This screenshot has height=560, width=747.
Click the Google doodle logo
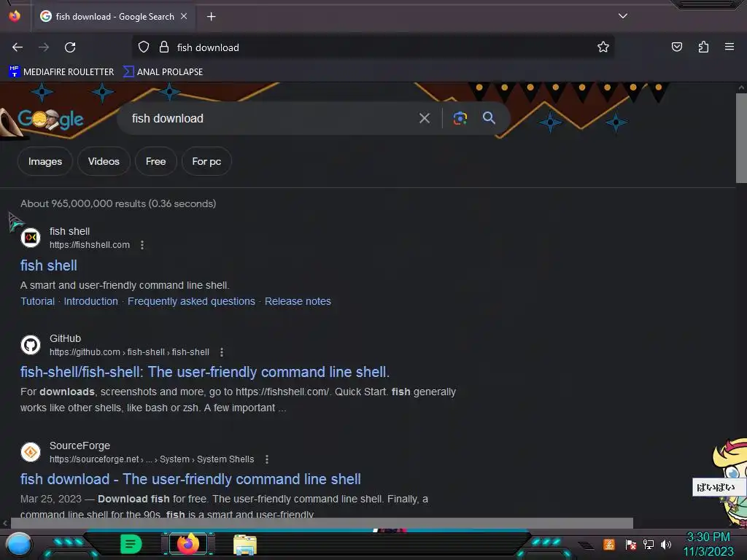coord(50,119)
